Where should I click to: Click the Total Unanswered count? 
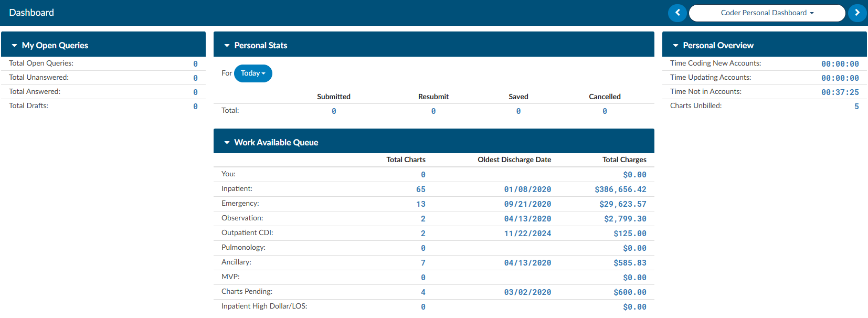(x=195, y=78)
